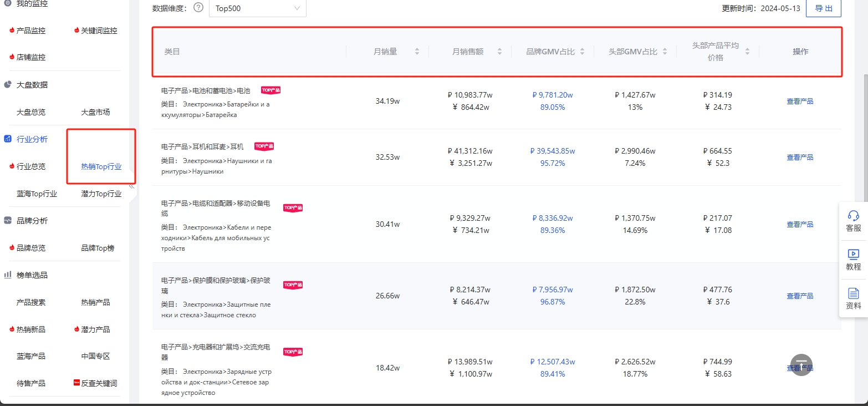Screen dimensions: 868x406
Task: Open the Top500 dropdown
Action: click(257, 8)
